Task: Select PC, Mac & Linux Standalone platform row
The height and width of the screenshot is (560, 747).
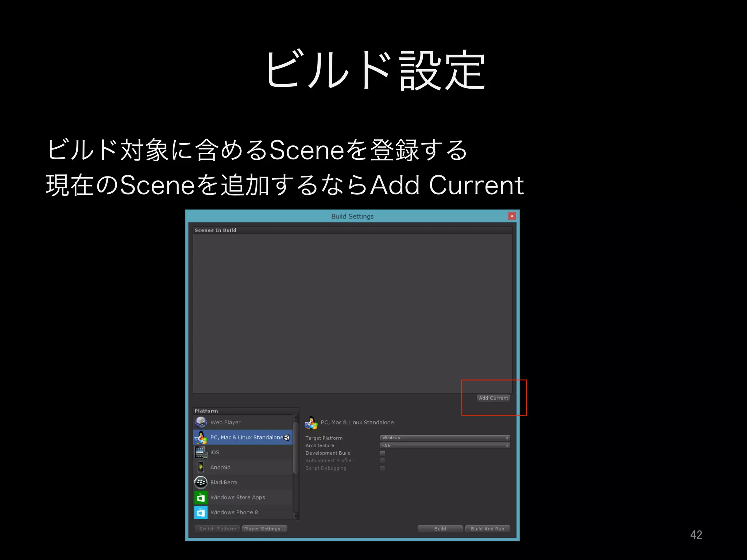Action: [x=243, y=437]
